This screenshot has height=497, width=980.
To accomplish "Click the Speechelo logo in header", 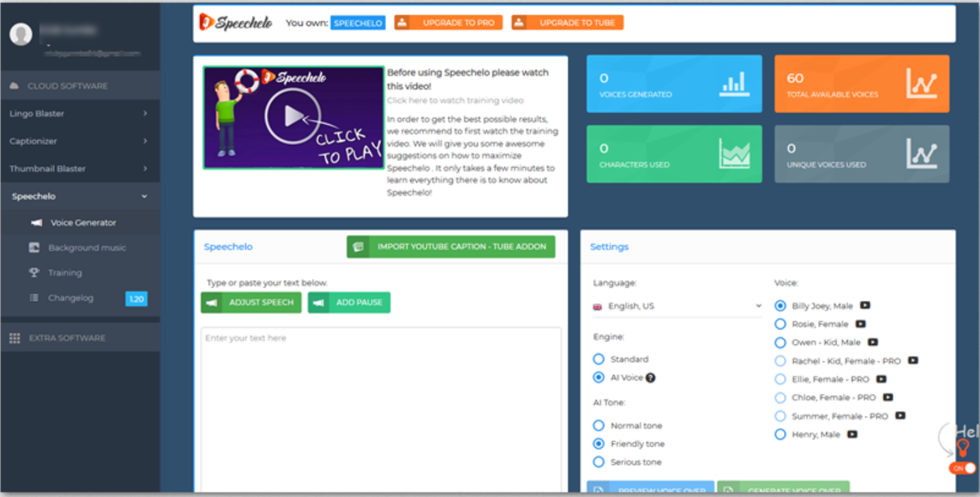I will [235, 22].
